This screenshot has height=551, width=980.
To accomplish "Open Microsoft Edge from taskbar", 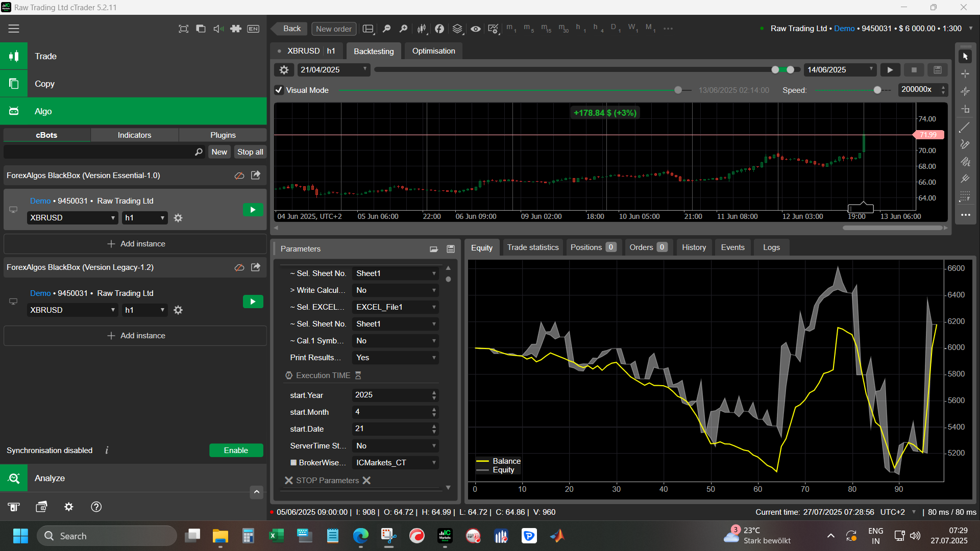I will [360, 536].
